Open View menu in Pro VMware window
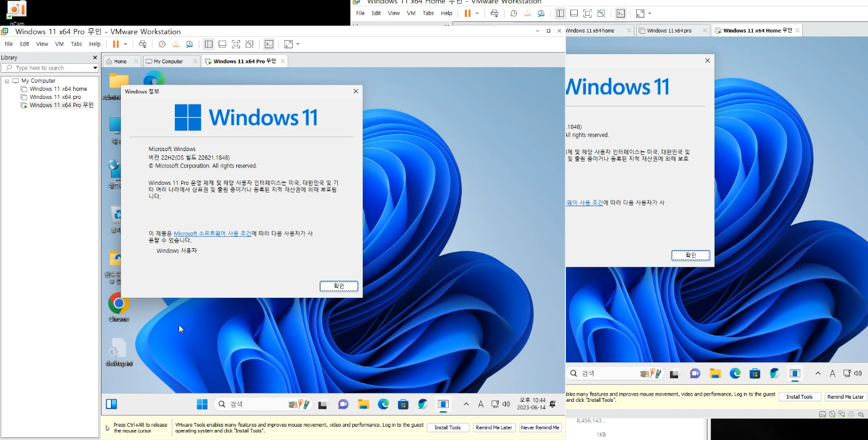Viewport: 868px width, 440px height. click(x=42, y=44)
